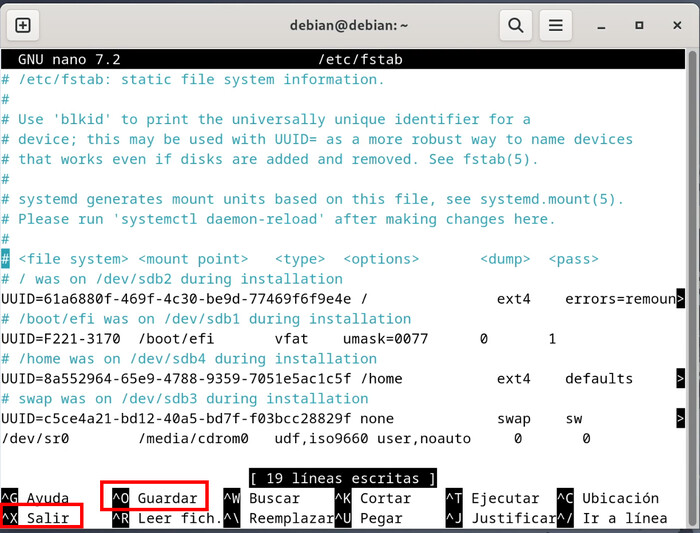
Task: Click the /etc/fstab filename in nano header
Action: tap(360, 59)
